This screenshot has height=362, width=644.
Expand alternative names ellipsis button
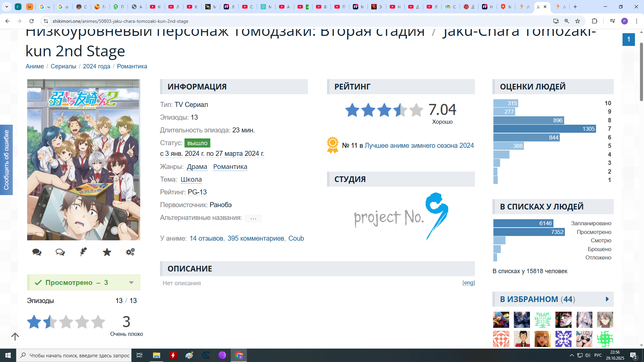tap(253, 219)
